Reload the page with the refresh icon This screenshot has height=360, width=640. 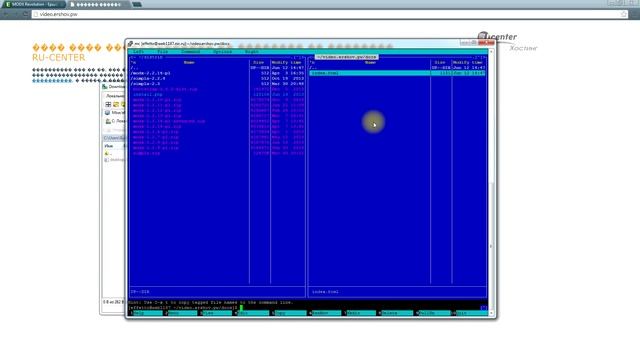pyautogui.click(x=25, y=14)
